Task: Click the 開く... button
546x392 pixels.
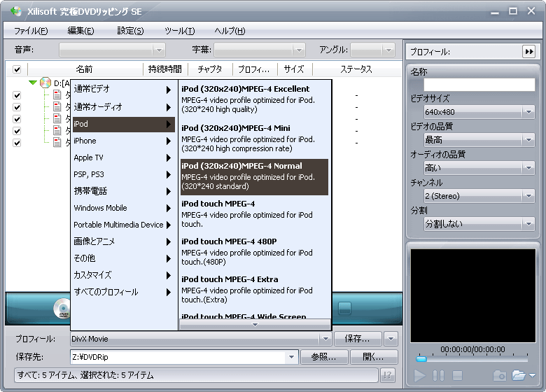Action: [373, 357]
